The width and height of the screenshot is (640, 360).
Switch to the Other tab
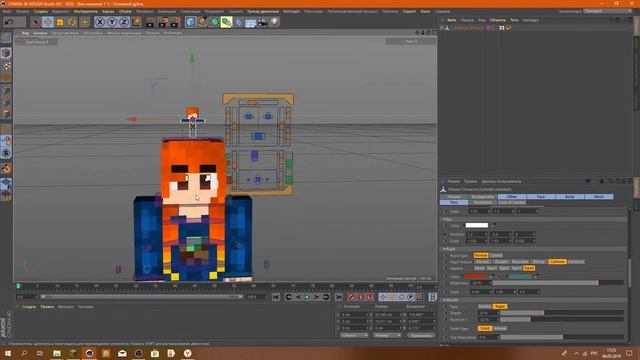pyautogui.click(x=512, y=197)
